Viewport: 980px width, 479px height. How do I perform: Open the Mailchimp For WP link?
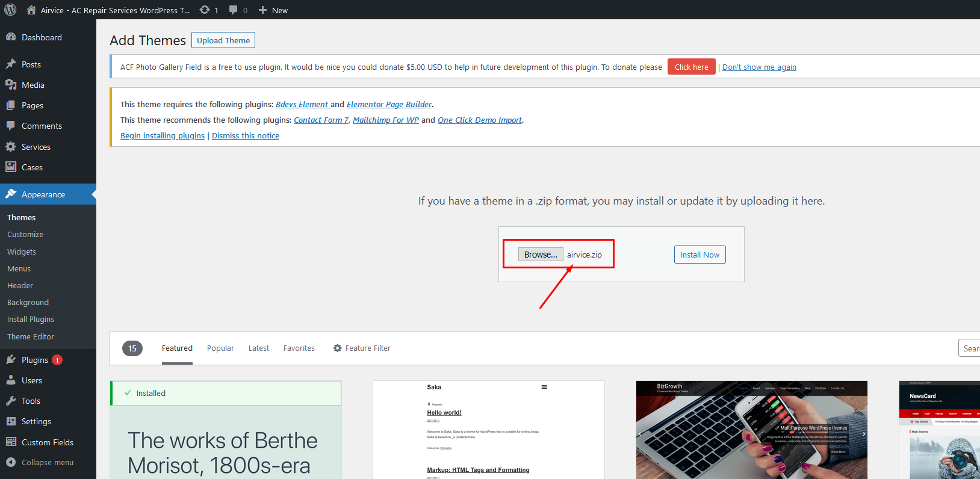(386, 120)
